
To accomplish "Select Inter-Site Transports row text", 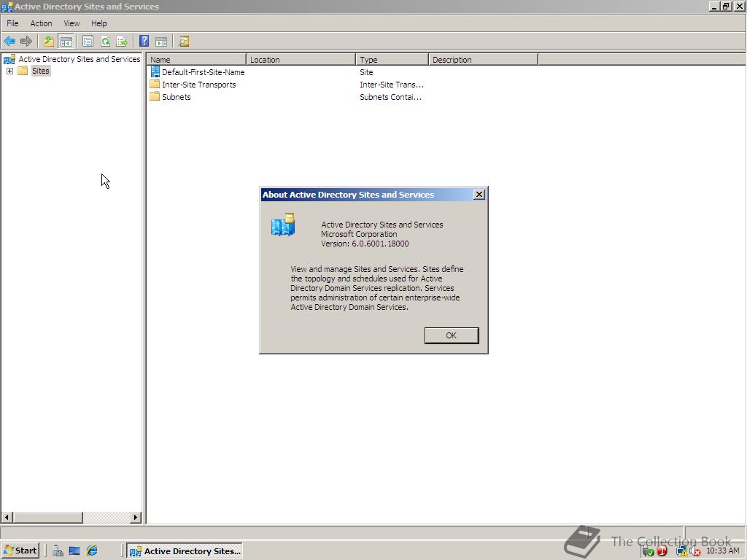I will pos(198,85).
